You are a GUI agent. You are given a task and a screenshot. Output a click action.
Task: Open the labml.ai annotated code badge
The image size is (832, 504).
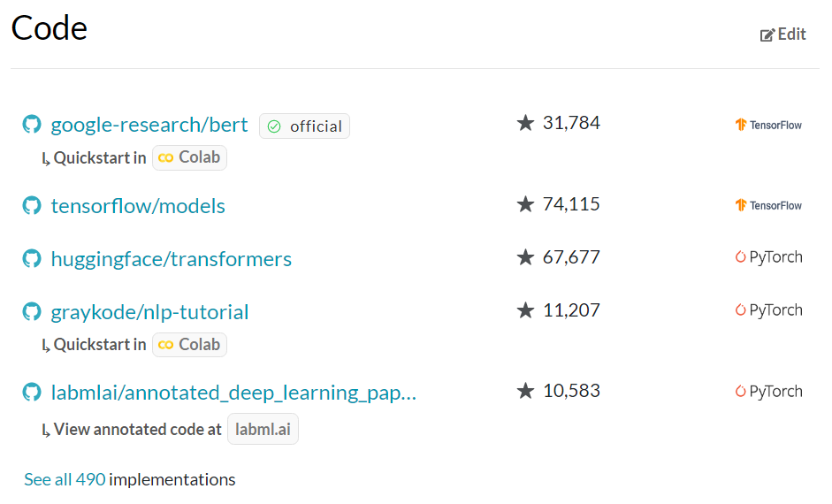point(263,430)
